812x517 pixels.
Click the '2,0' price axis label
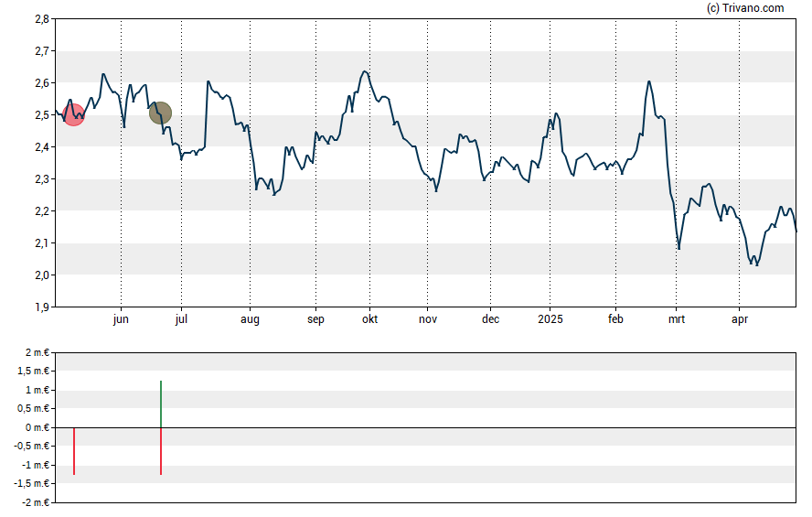pos(42,275)
